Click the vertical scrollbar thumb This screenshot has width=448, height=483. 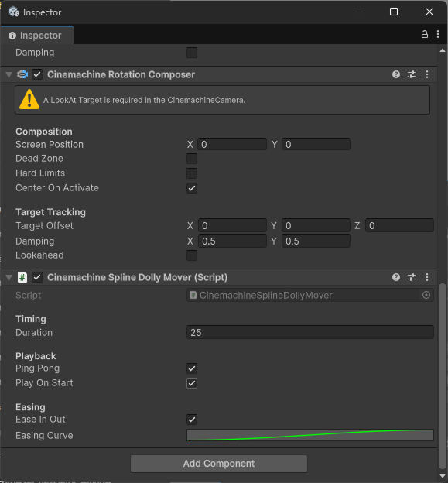pyautogui.click(x=443, y=376)
